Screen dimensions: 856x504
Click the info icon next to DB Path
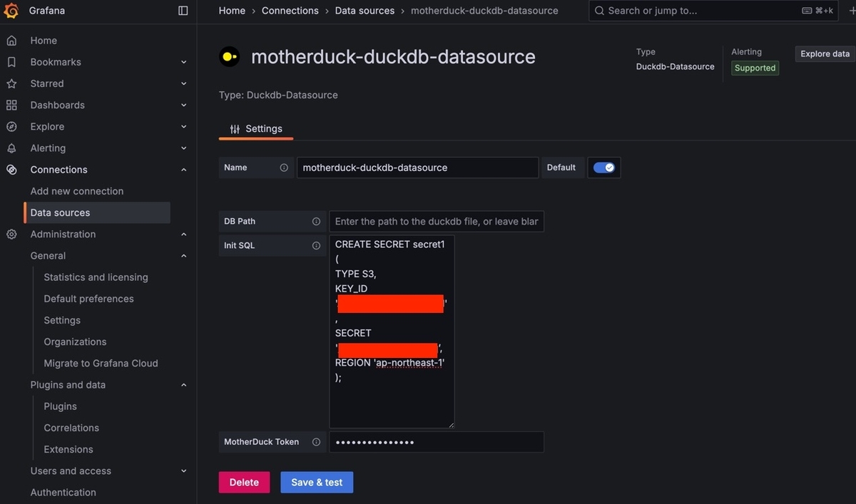[x=316, y=222]
